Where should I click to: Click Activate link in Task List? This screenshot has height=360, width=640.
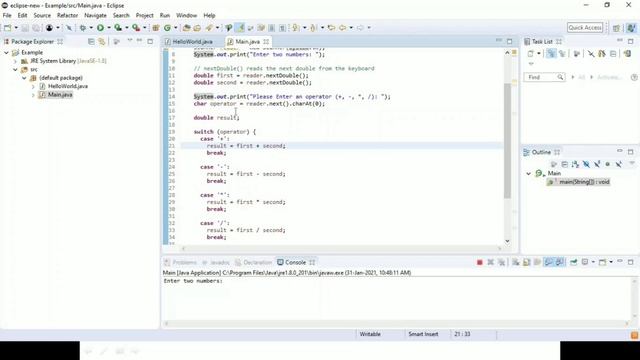[x=609, y=77]
